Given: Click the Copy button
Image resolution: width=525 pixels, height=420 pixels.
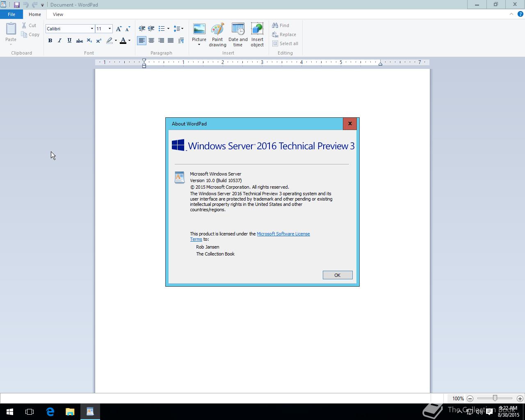Looking at the screenshot, I should (31, 34).
